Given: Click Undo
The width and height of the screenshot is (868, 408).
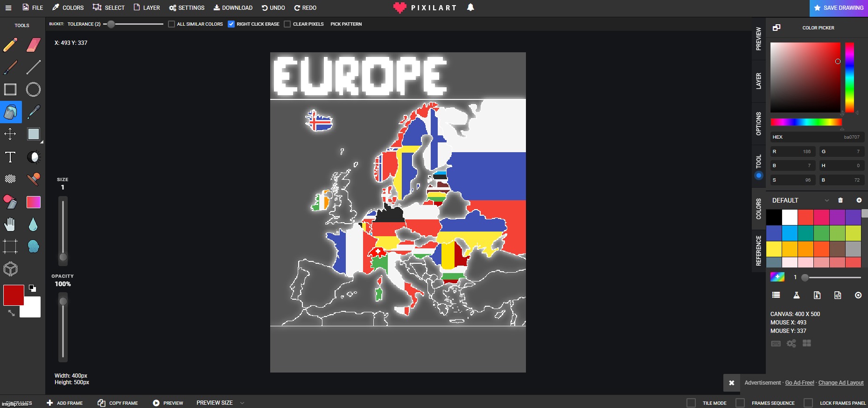Looking at the screenshot, I should pos(273,8).
